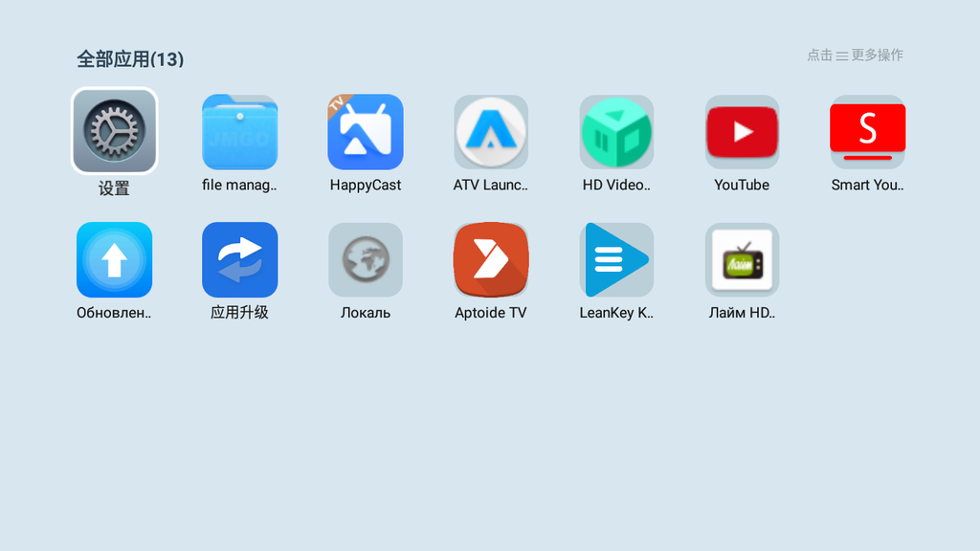Screen dimensions: 980x551
Task: Open the HD Video green cube icon
Action: pos(616,132)
